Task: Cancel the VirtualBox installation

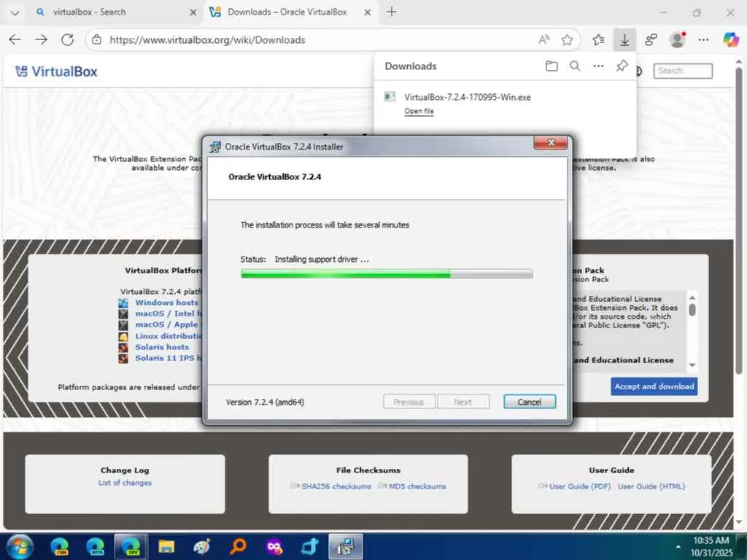Action: [530, 402]
